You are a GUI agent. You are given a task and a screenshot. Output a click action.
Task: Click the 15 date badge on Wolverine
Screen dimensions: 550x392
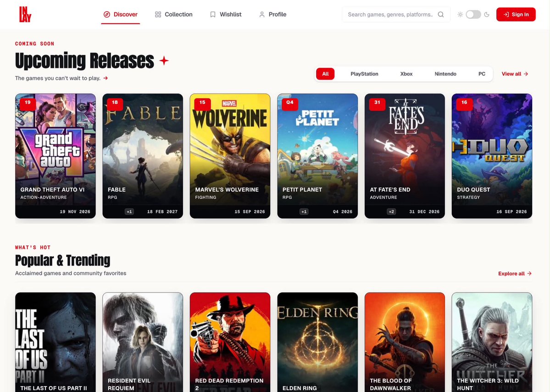pyautogui.click(x=202, y=104)
